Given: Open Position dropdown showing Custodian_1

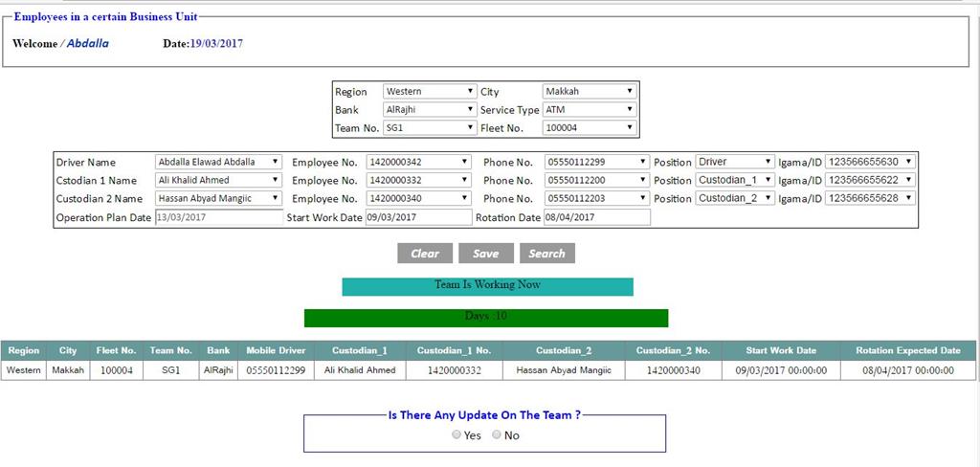Looking at the screenshot, I should coord(735,180).
